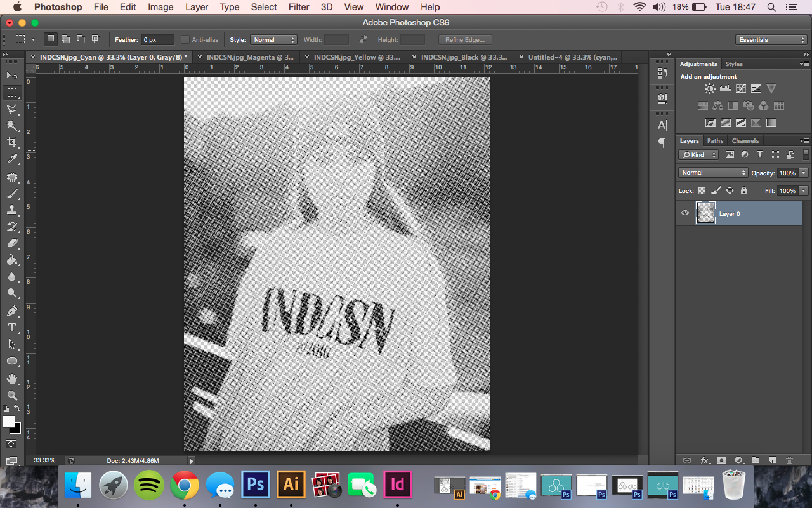This screenshot has width=812, height=508.
Task: Click the foreground color swatch
Action: click(x=8, y=422)
